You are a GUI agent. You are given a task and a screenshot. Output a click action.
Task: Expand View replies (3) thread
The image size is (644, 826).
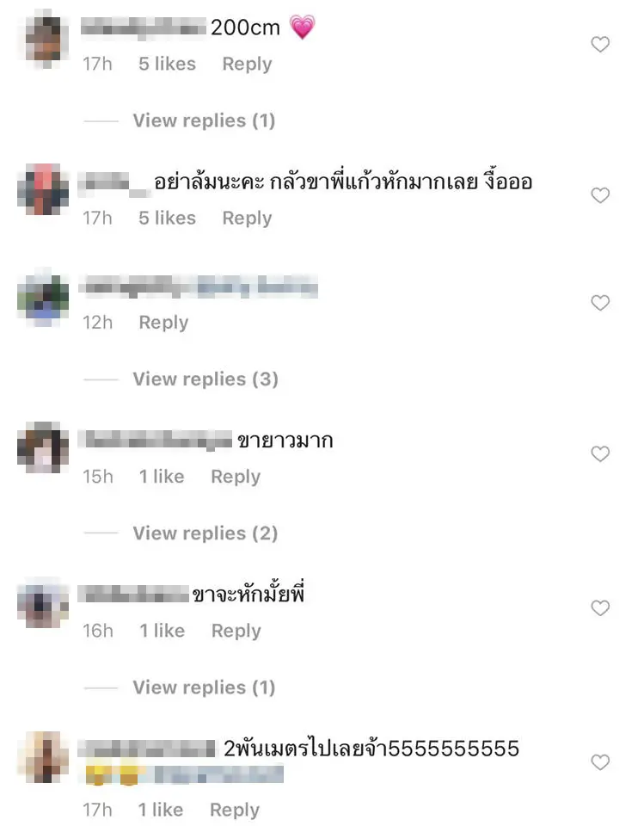tap(205, 379)
